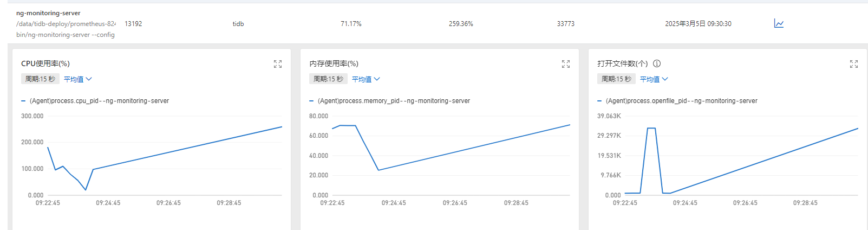
Task: Select the ng-monitoring-server process name
Action: 48,13
